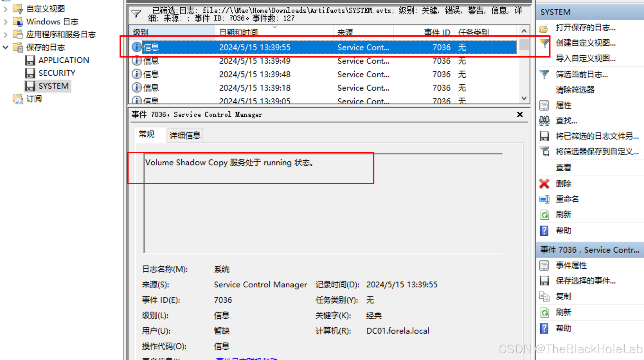
Task: Switch to the details tab
Action: click(185, 135)
